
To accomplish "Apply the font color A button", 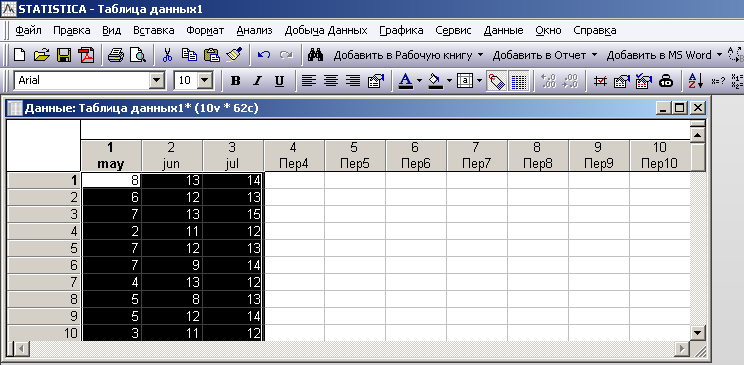I will click(405, 81).
